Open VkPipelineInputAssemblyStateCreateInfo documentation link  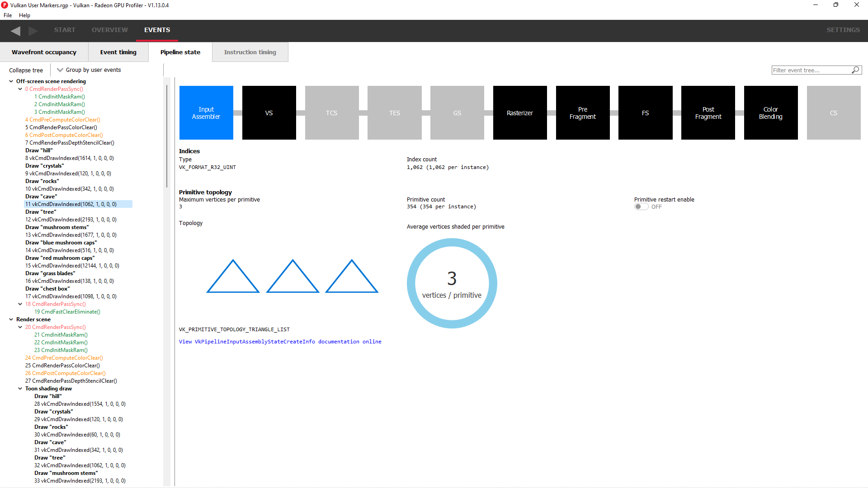coord(280,342)
